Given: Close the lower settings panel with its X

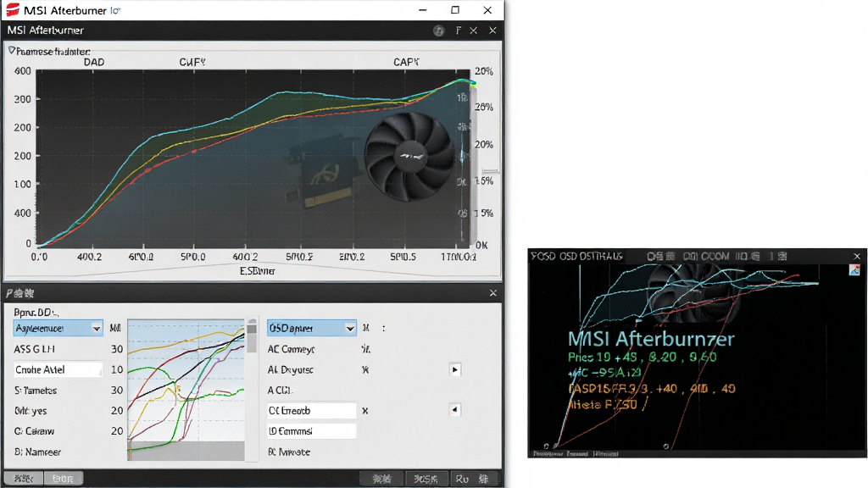Looking at the screenshot, I should coord(492,293).
